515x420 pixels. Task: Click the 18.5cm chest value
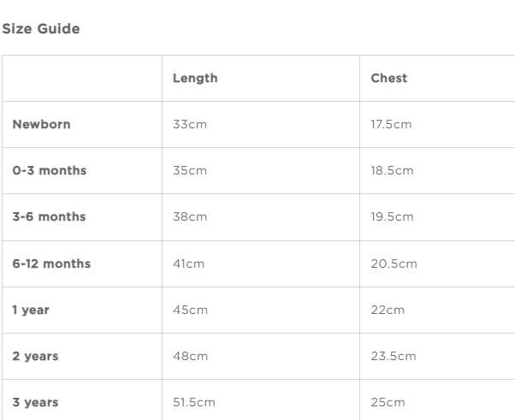[x=392, y=170]
